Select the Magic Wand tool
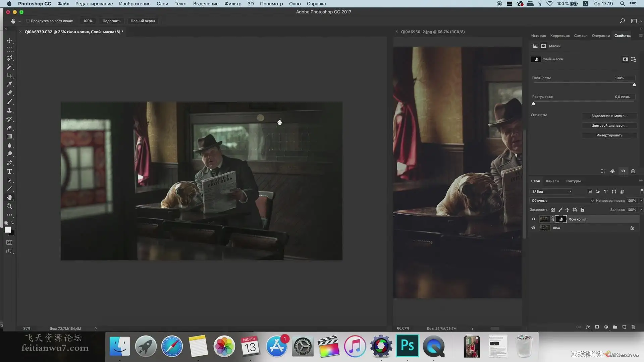 [x=9, y=67]
